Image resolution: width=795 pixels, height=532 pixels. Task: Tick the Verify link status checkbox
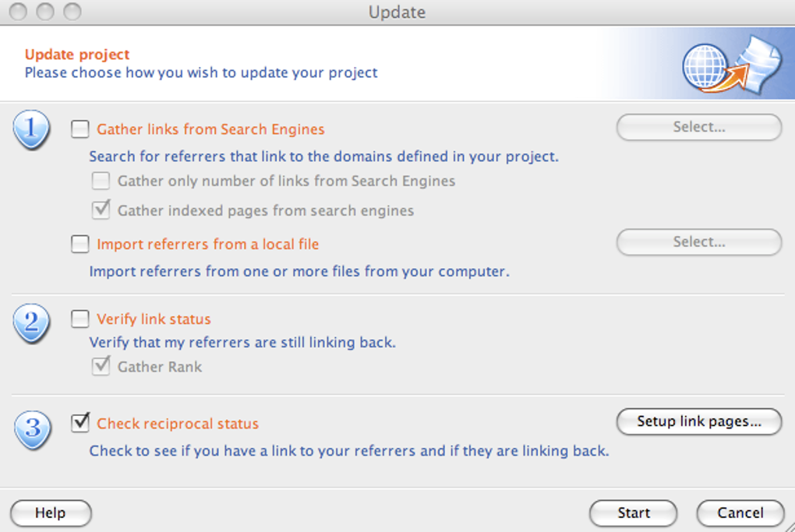click(80, 319)
